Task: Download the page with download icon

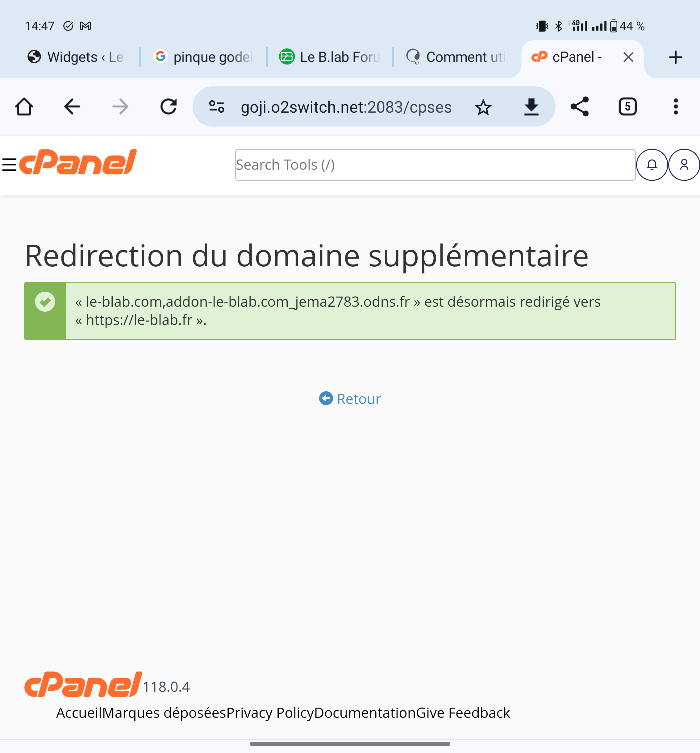Action: coord(531,107)
